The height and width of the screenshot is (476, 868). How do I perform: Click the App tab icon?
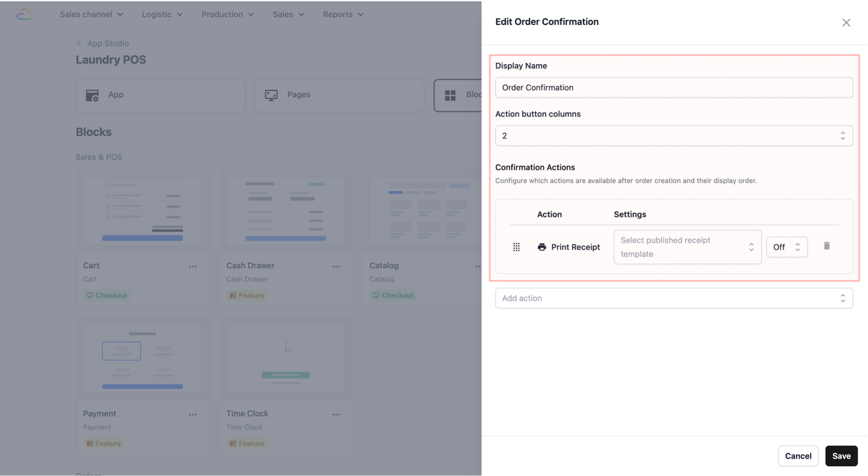click(92, 96)
